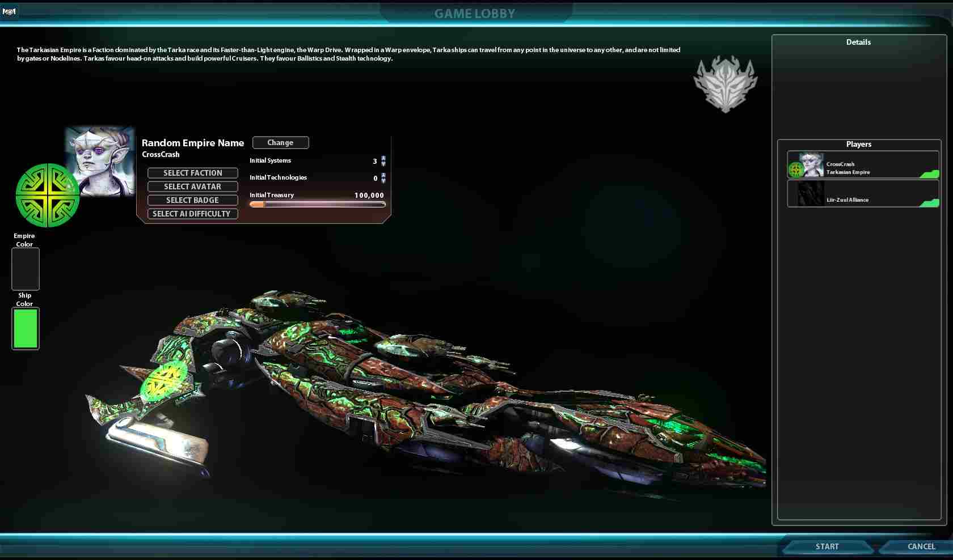Click the silver Tarkasian faction crest

[726, 84]
